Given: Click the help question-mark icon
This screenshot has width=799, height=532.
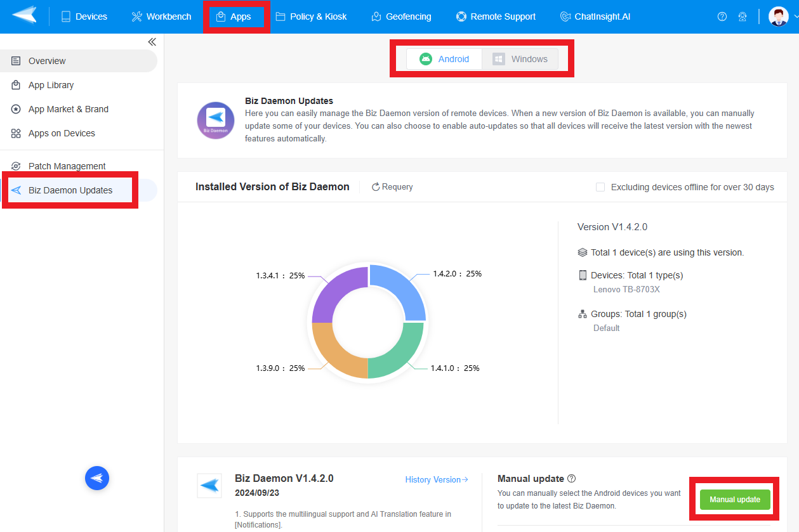Looking at the screenshot, I should pos(722,16).
